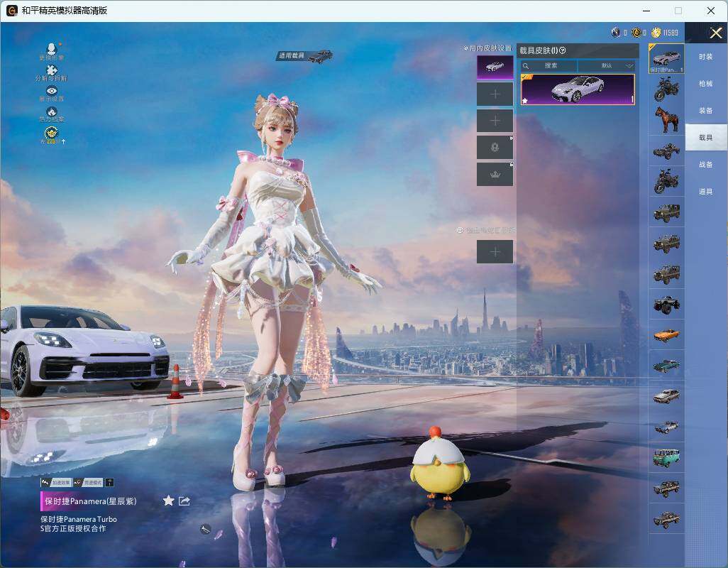The width and height of the screenshot is (728, 568).
Task: Open the 装备 equipment tab
Action: [706, 111]
